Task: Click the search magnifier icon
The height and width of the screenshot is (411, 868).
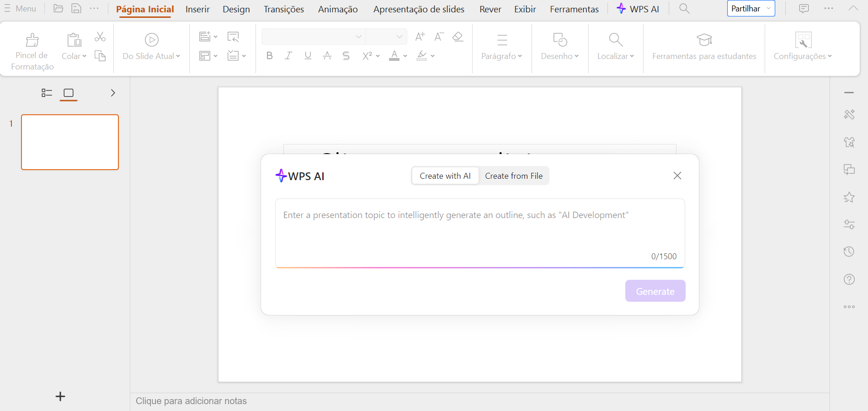Action: click(x=684, y=8)
